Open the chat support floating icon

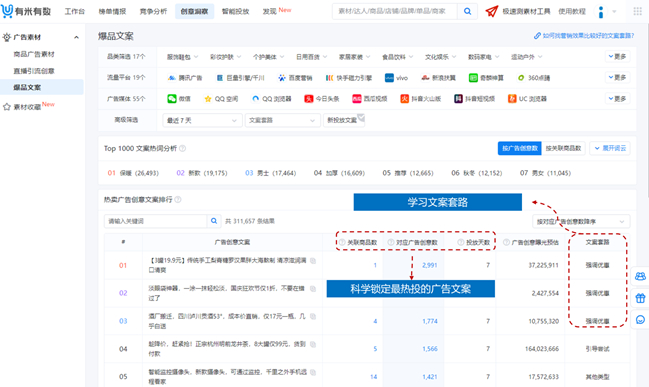[x=640, y=320]
